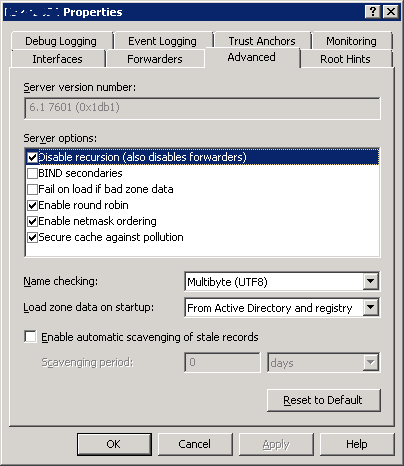404x466 pixels.
Task: Click the Scavenging period number field
Action: pos(222,362)
